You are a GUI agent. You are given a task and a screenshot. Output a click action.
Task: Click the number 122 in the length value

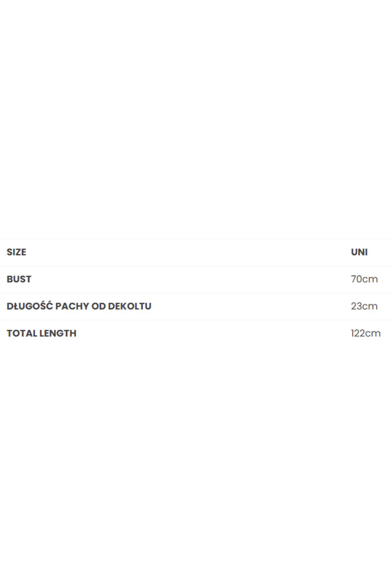coord(357,334)
